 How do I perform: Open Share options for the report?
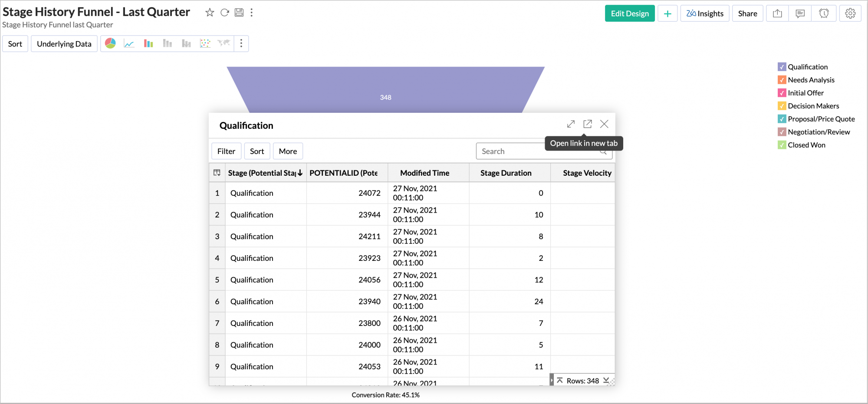747,13
